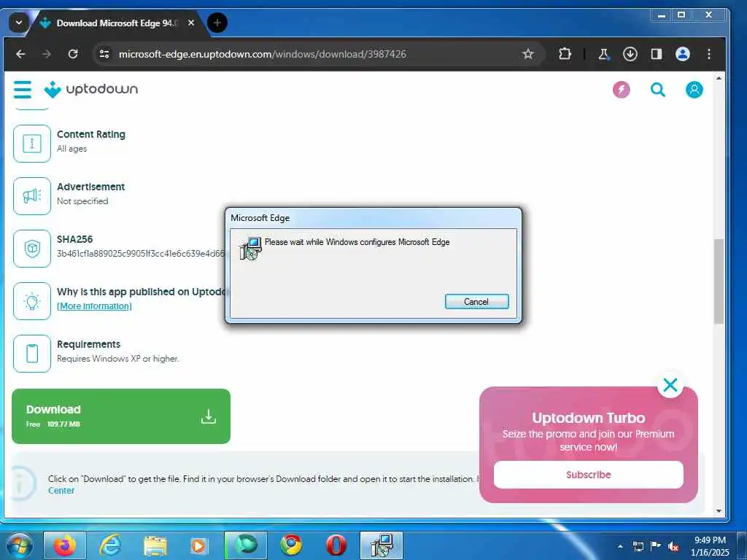Toggle the browser side panel
Screen dimensions: 747x560
tap(657, 54)
